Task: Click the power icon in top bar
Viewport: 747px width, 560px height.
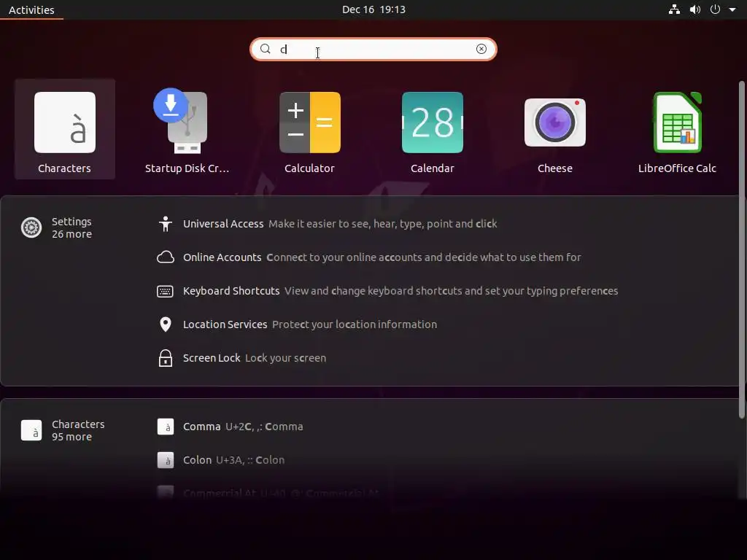Action: tap(715, 9)
